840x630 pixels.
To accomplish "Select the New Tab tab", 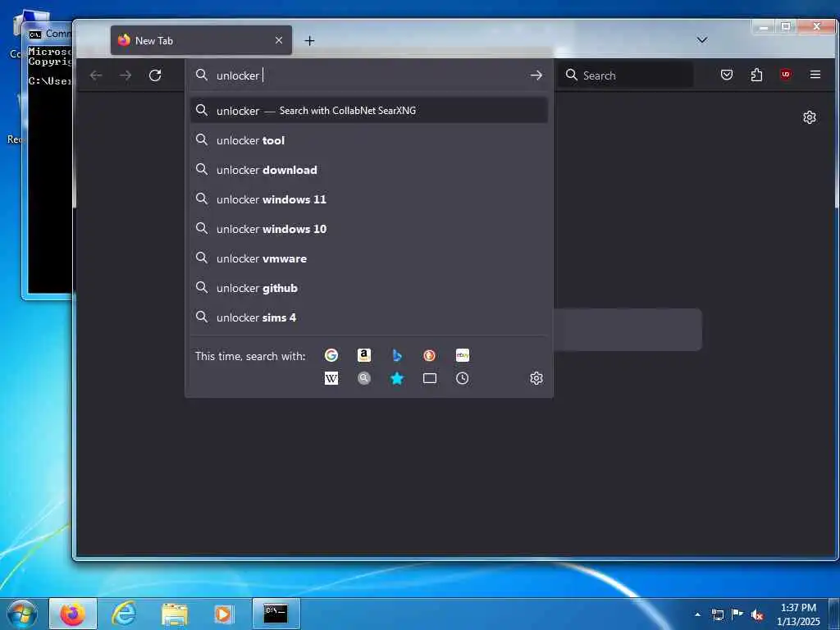I will point(201,40).
